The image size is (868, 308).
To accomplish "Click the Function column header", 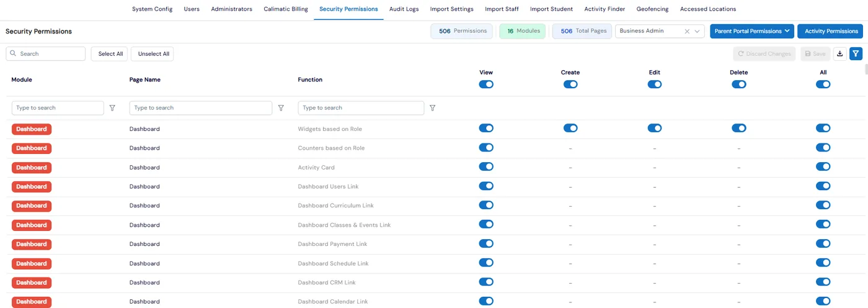I will (x=310, y=79).
